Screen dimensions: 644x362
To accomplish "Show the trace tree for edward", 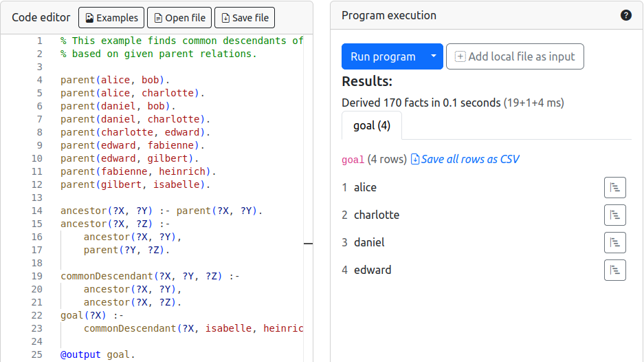I will (x=615, y=270).
